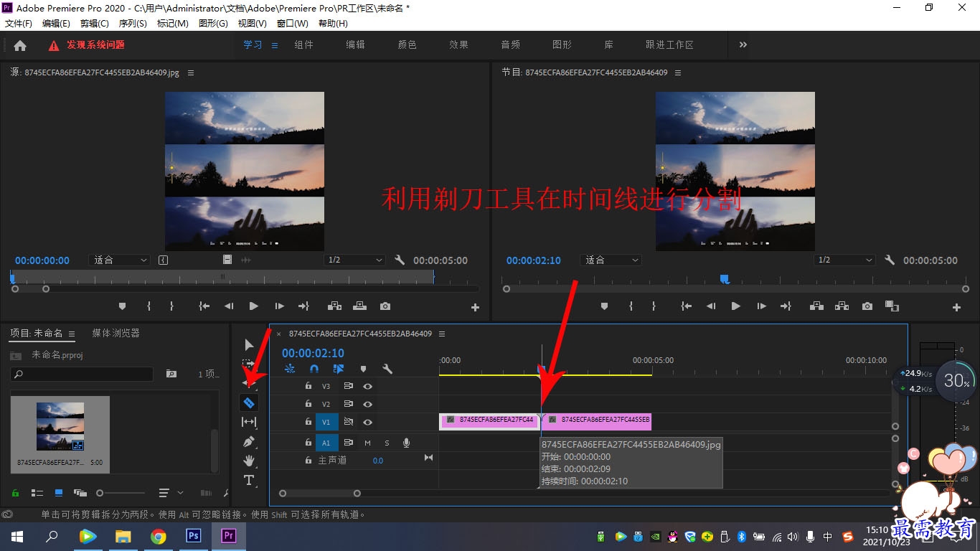Open 文件(F) menu

[19, 24]
